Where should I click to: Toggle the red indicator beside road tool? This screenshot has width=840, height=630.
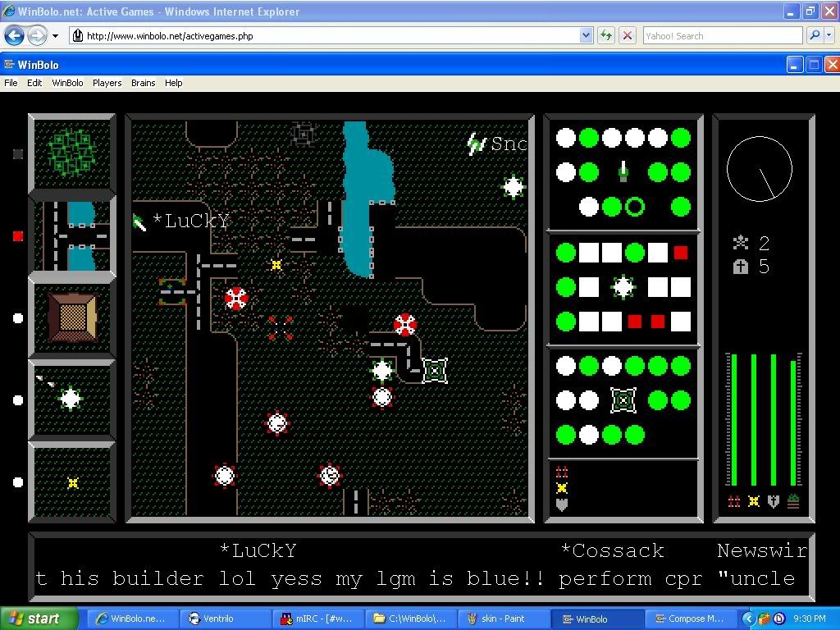click(18, 236)
